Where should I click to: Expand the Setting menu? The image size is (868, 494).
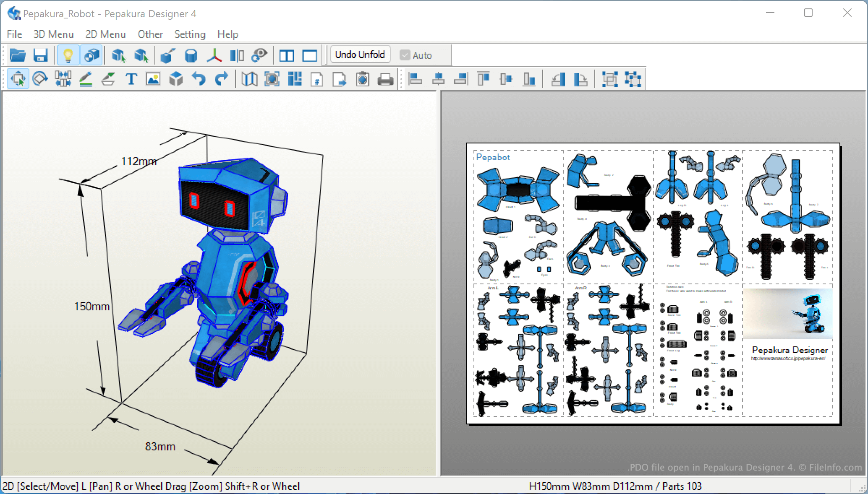190,34
